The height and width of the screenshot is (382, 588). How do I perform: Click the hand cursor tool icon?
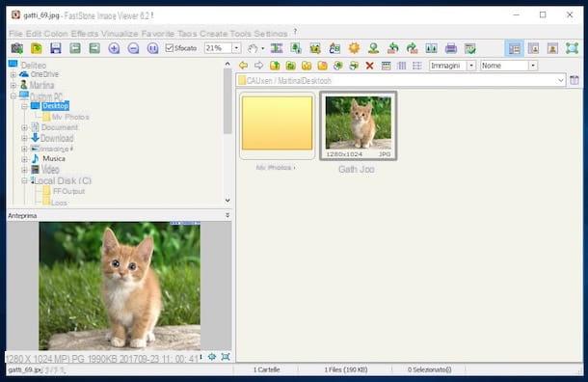[x=253, y=48]
